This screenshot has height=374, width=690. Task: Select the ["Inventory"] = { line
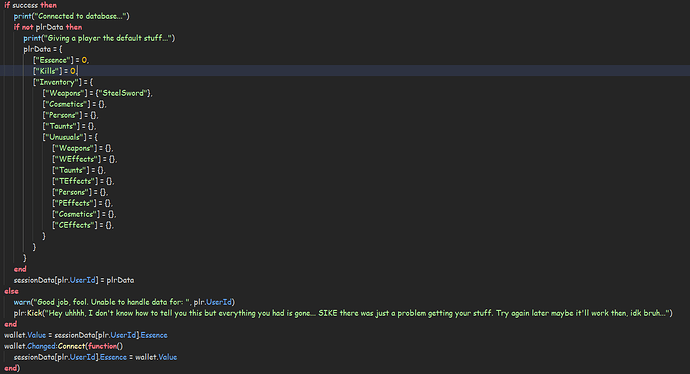coord(63,82)
